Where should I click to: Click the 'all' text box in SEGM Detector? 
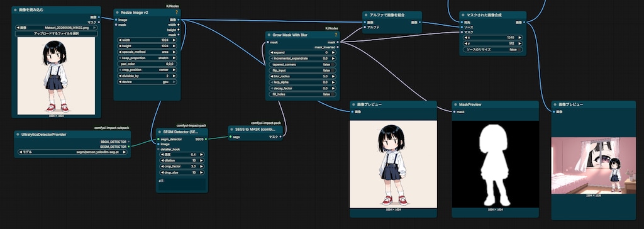182,184
